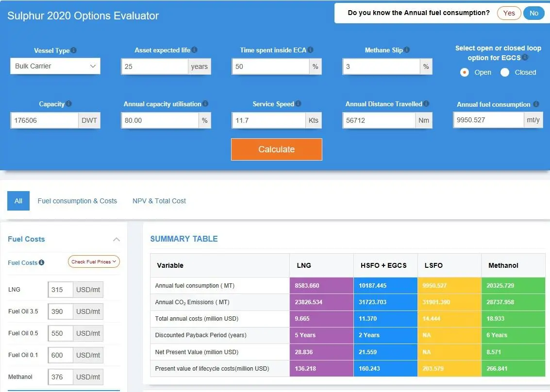Switch to the All tab
The image size is (550, 392).
18,201
